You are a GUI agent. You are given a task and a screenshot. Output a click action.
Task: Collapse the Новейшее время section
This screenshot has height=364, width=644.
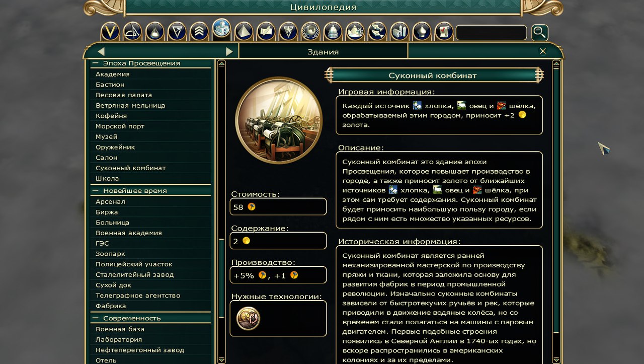pyautogui.click(x=95, y=191)
